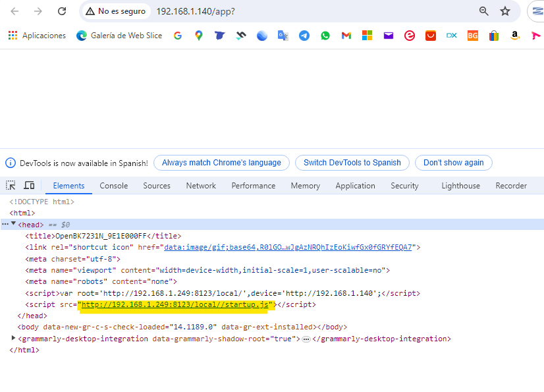Viewport: 544px width, 392px height.
Task: Open the data:image/gif base64 href link
Action: pos(288,247)
